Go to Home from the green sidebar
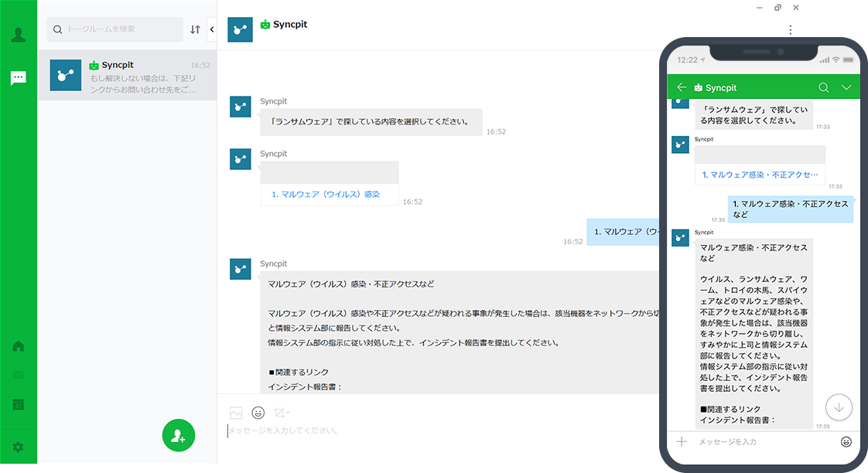This screenshot has width=868, height=473. (x=19, y=346)
